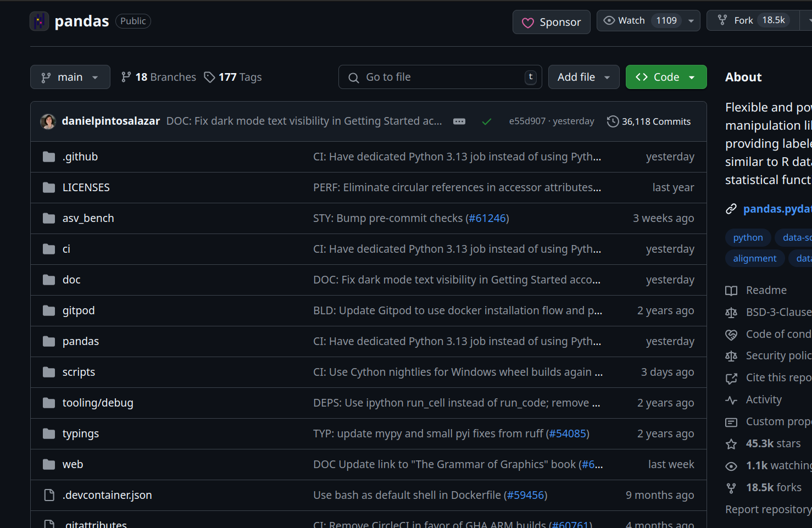Open the Add file dropdown
The width and height of the screenshot is (812, 528).
(583, 77)
